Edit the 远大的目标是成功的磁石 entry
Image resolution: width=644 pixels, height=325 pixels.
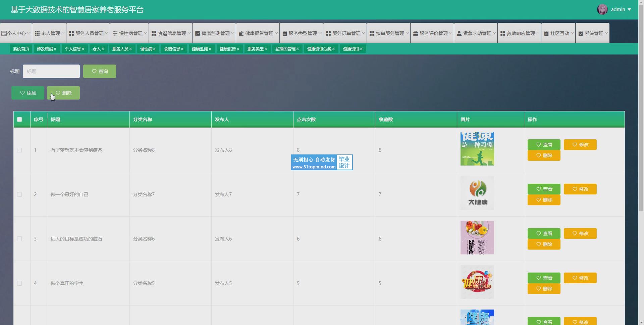[x=580, y=233]
